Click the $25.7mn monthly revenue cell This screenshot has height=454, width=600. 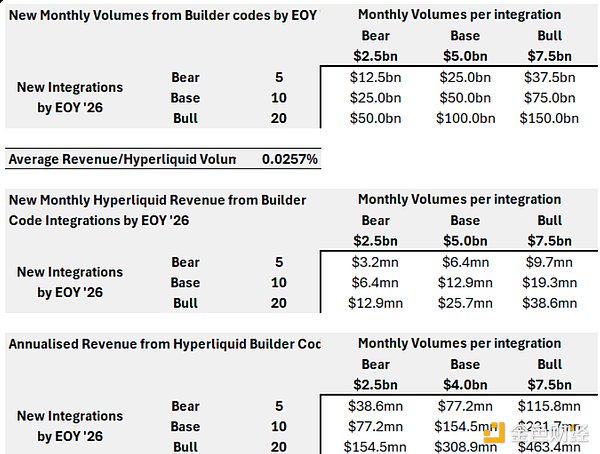pyautogui.click(x=464, y=303)
